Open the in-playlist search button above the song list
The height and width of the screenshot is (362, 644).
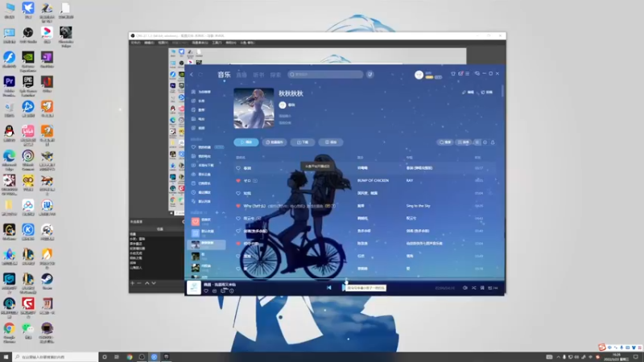[445, 142]
